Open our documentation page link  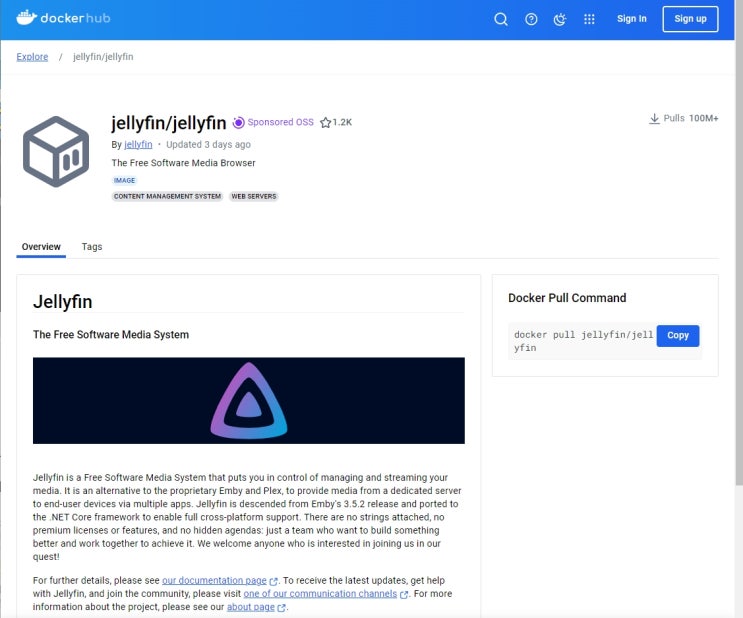click(214, 581)
